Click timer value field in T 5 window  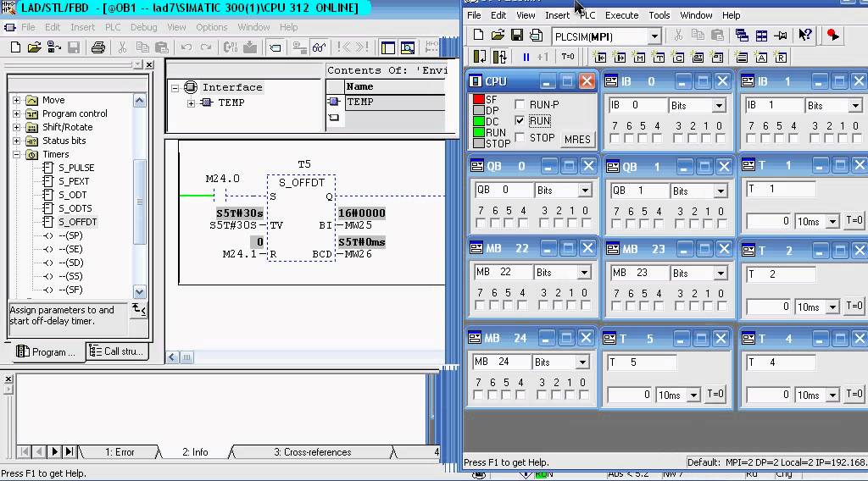630,395
